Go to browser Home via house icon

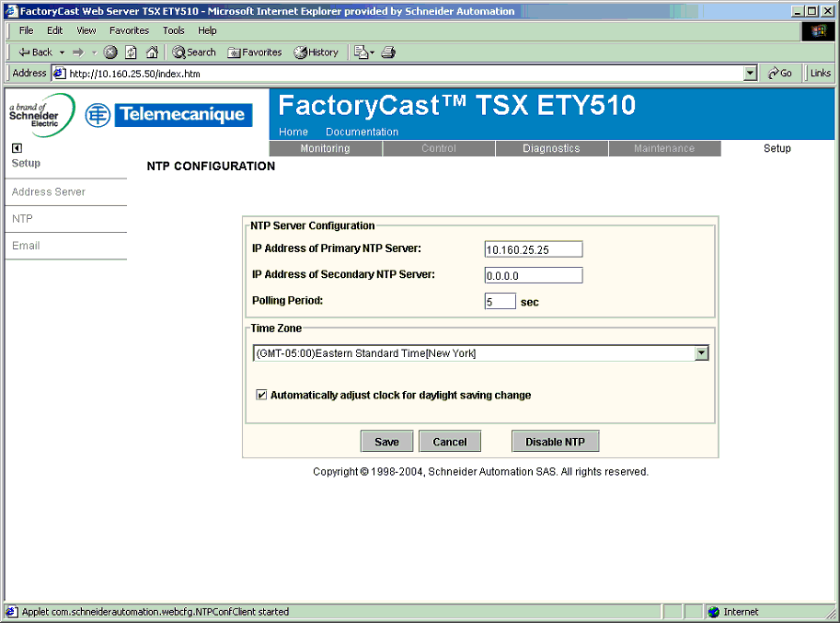pos(152,52)
